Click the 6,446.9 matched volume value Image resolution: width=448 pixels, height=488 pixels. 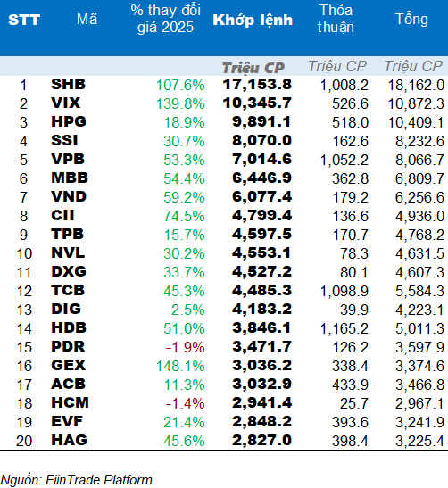click(x=261, y=178)
